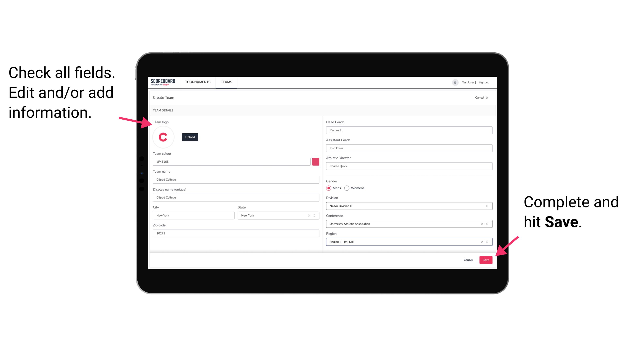Click the red team colour swatch
The width and height of the screenshot is (644, 346).
tap(316, 161)
